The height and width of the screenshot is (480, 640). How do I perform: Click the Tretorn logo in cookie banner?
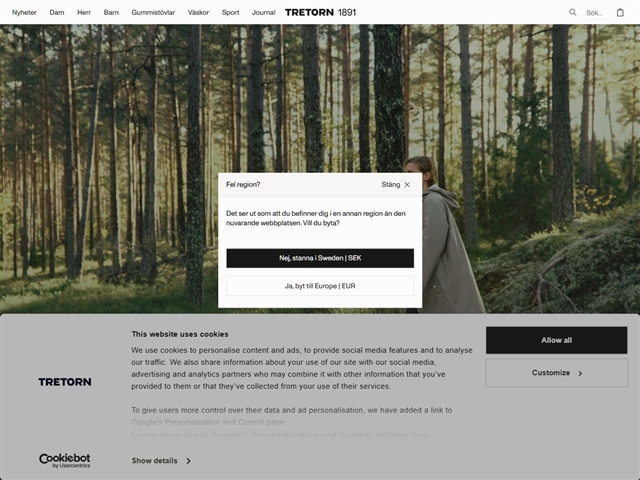65,382
